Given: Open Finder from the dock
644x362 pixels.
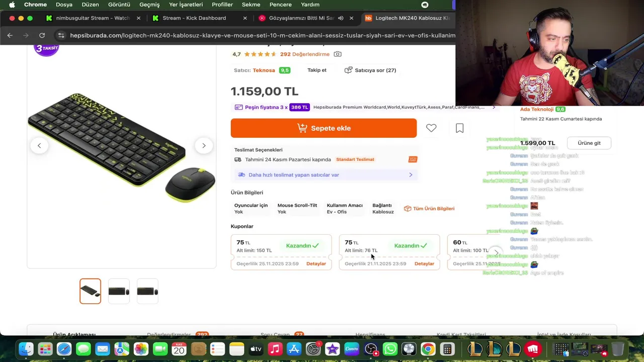Looking at the screenshot, I should click(26, 348).
